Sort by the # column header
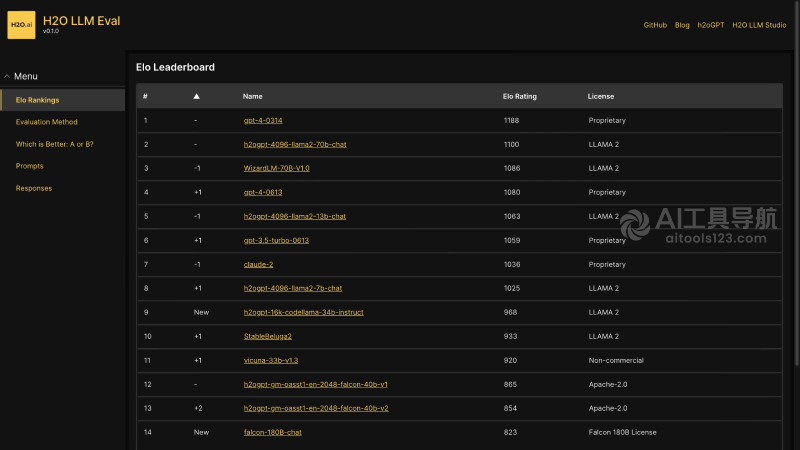Screen dimensions: 800x450 point(145,96)
